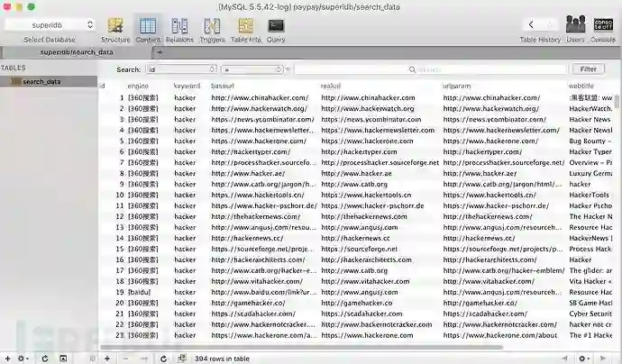Open the Users manager
Image resolution: width=622 pixels, height=364 pixels.
(575, 30)
